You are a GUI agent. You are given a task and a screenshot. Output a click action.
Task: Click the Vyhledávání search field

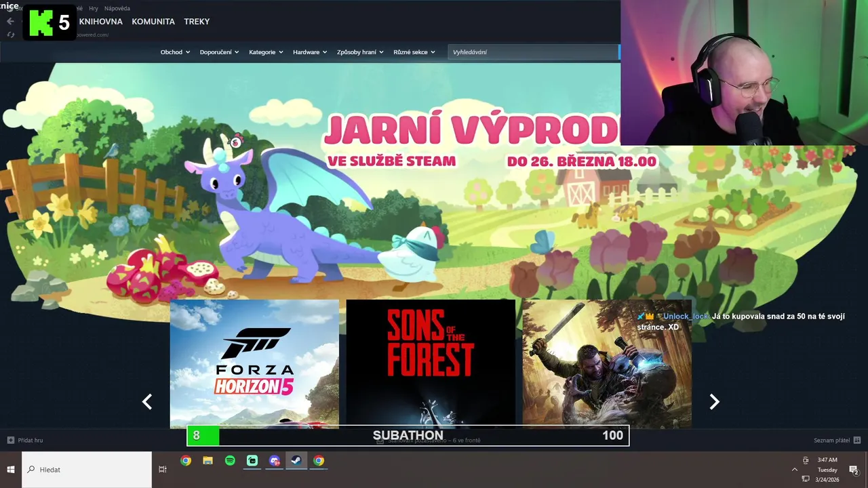(x=533, y=52)
